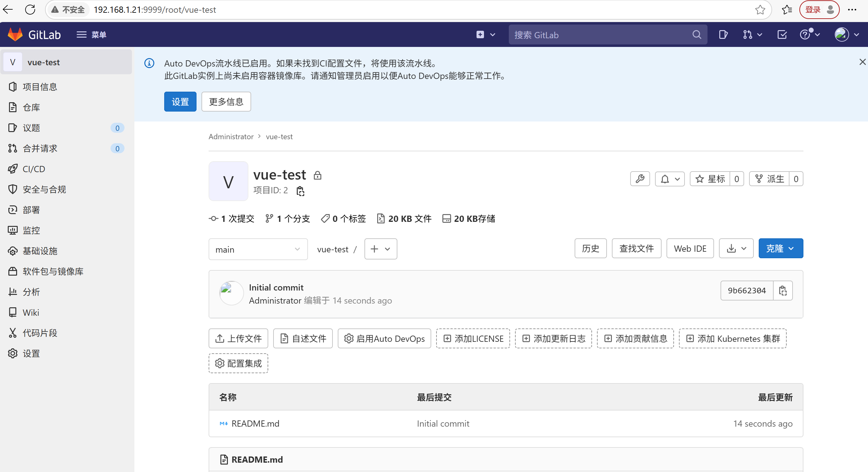Click the 分析 chart icon
This screenshot has width=868, height=472.
[x=12, y=292]
